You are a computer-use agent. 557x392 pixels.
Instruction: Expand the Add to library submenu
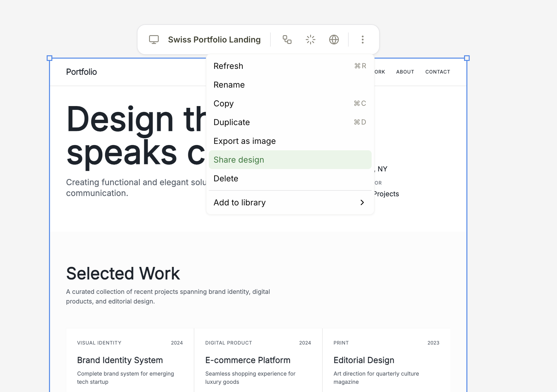point(240,202)
